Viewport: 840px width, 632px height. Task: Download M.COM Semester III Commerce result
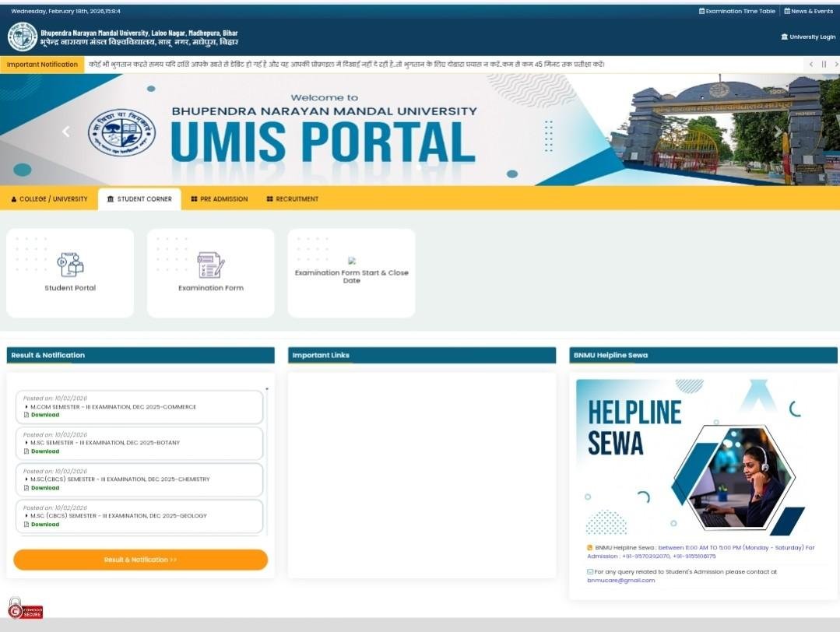coord(44,415)
